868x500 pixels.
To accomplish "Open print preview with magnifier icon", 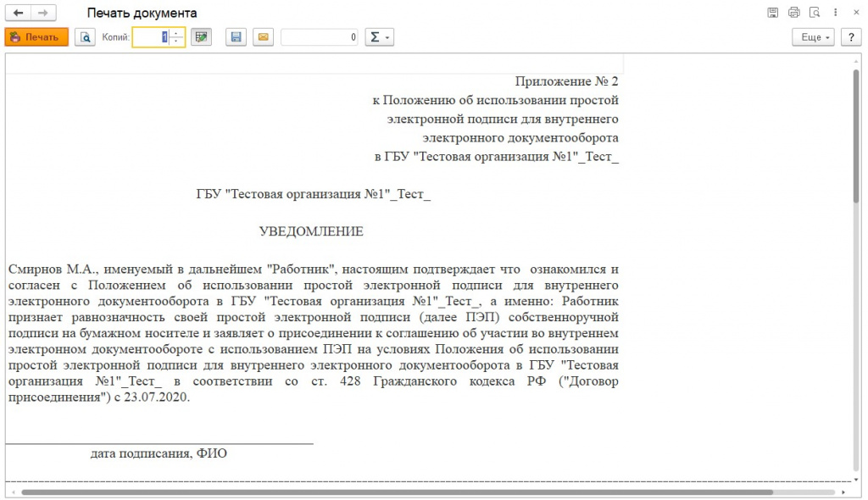I will tap(84, 36).
